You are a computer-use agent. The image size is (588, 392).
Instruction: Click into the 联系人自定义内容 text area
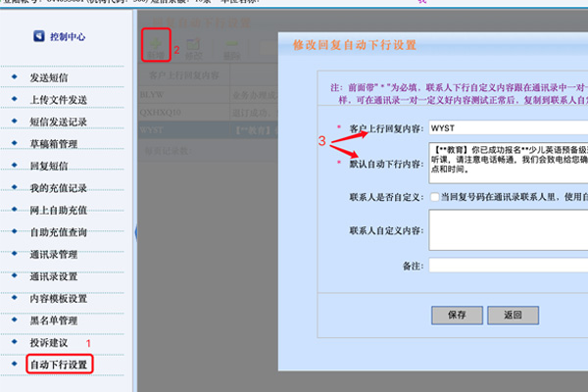point(509,230)
